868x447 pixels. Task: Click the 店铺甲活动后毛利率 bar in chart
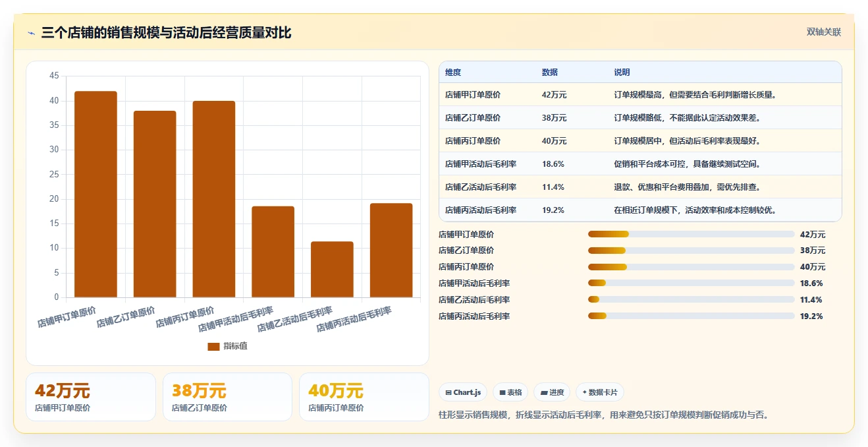273,252
